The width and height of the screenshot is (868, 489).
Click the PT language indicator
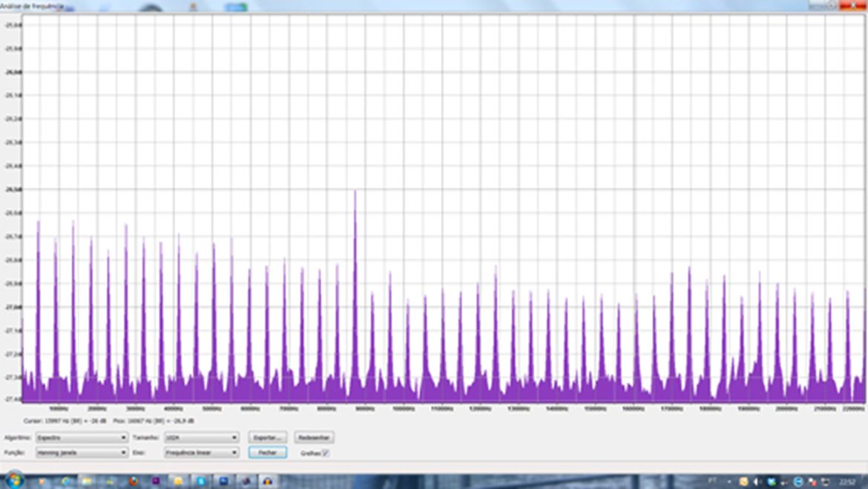(x=713, y=481)
